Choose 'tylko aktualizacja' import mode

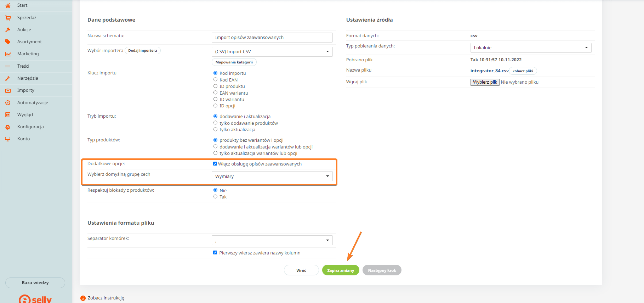pos(215,129)
